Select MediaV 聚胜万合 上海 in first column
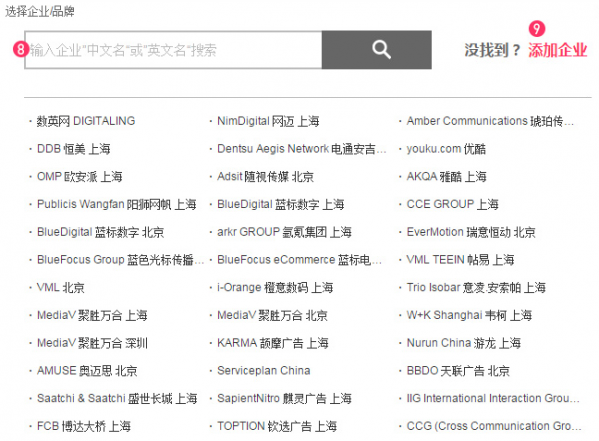This screenshot has height=441, width=599. (92, 316)
